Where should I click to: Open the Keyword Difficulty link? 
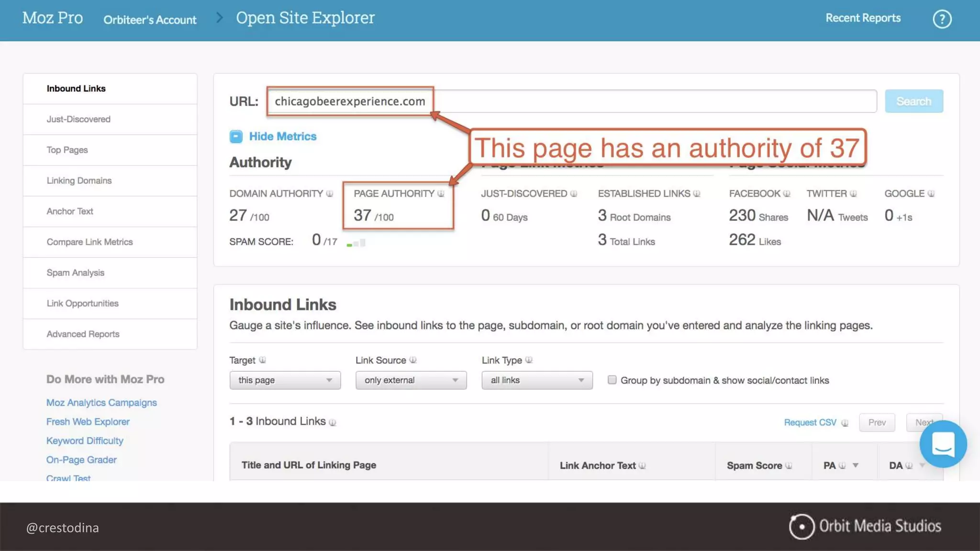click(x=85, y=441)
